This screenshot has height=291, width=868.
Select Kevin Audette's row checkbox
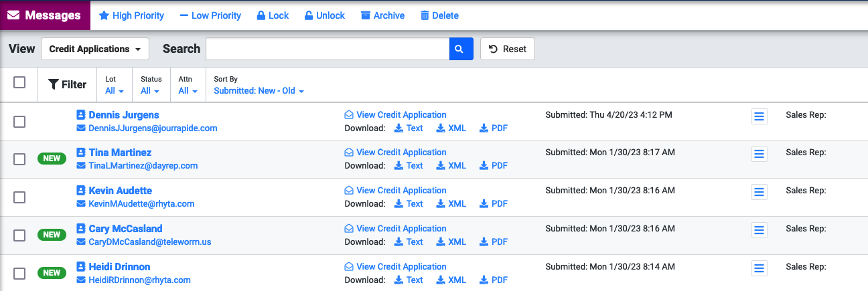19,197
